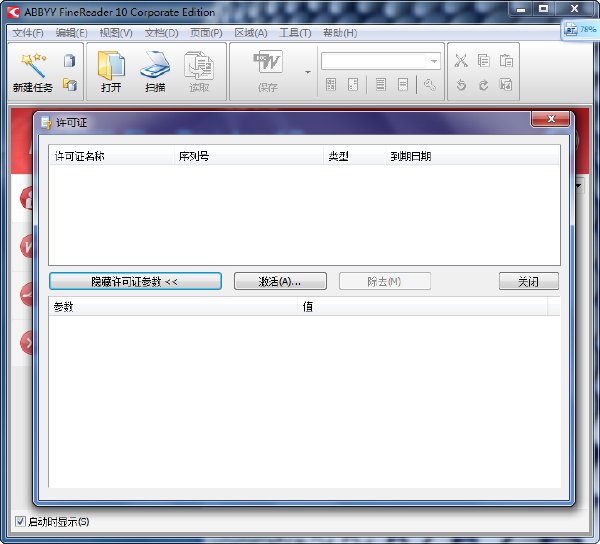600x544 pixels.
Task: Click 隐藏许可证参数 << button
Action: pyautogui.click(x=135, y=282)
